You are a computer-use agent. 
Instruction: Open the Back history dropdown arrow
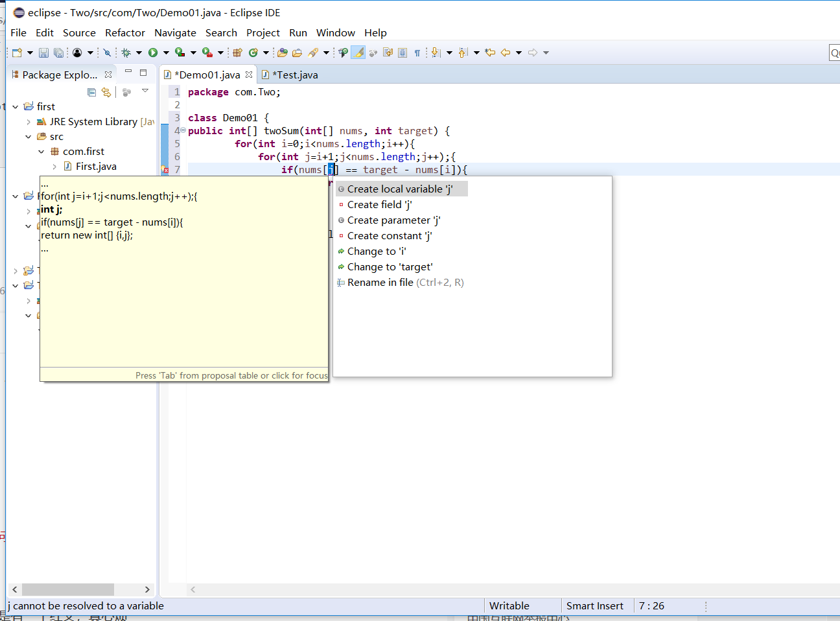pos(519,53)
